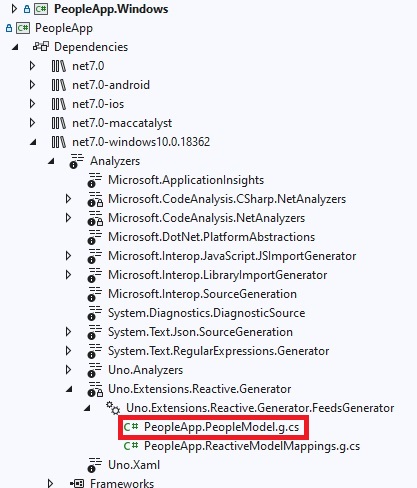Click the net7.0-ios library icon
The height and width of the screenshot is (488, 417).
[58, 104]
